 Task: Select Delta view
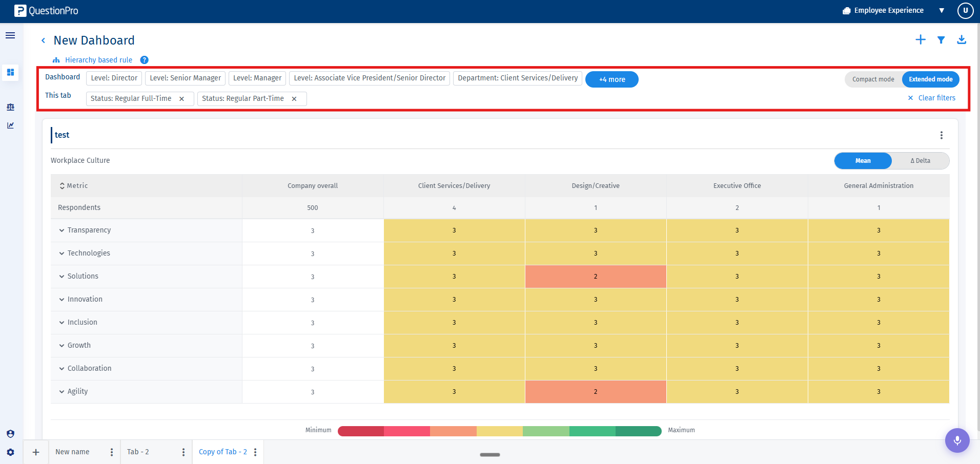pos(921,161)
